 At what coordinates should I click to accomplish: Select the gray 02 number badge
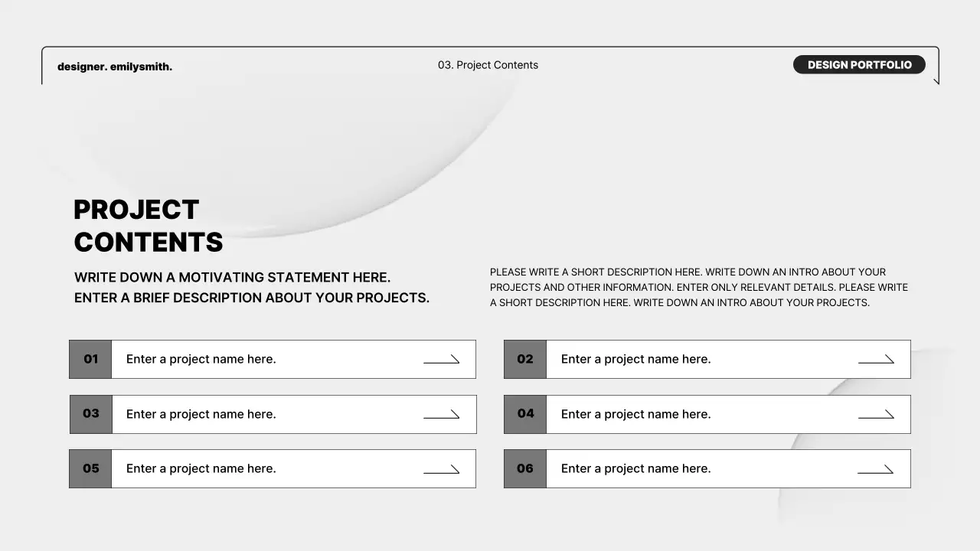click(x=524, y=359)
